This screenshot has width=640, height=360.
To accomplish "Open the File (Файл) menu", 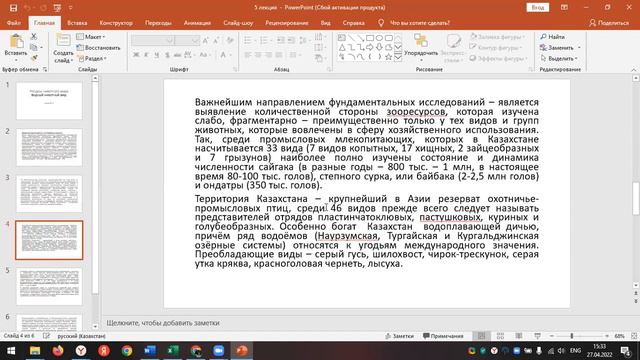I will tap(13, 23).
